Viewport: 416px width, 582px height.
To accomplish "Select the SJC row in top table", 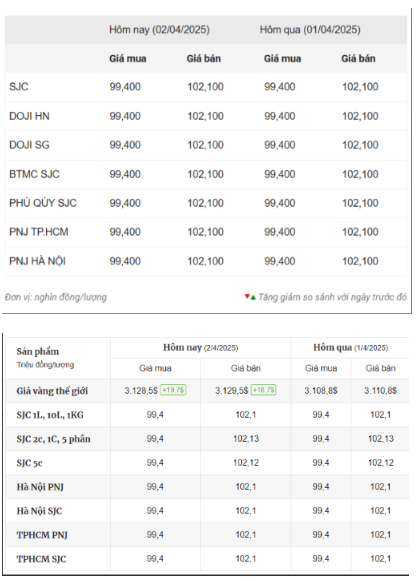I will click(206, 87).
